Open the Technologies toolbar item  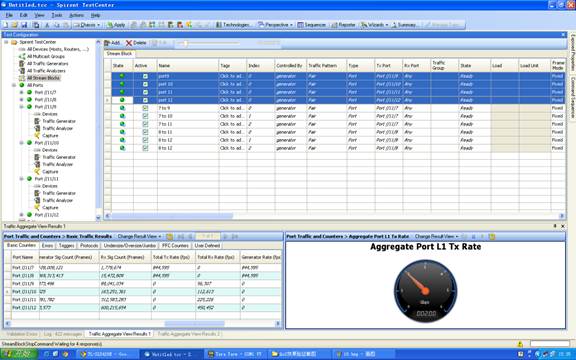(x=234, y=25)
